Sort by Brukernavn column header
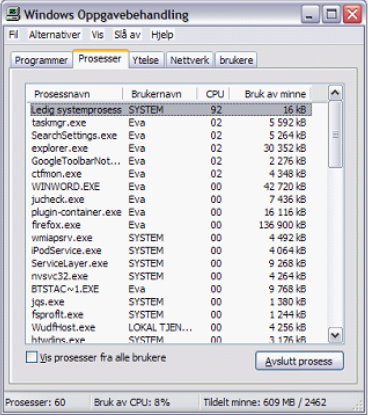The image size is (373, 417). point(160,94)
